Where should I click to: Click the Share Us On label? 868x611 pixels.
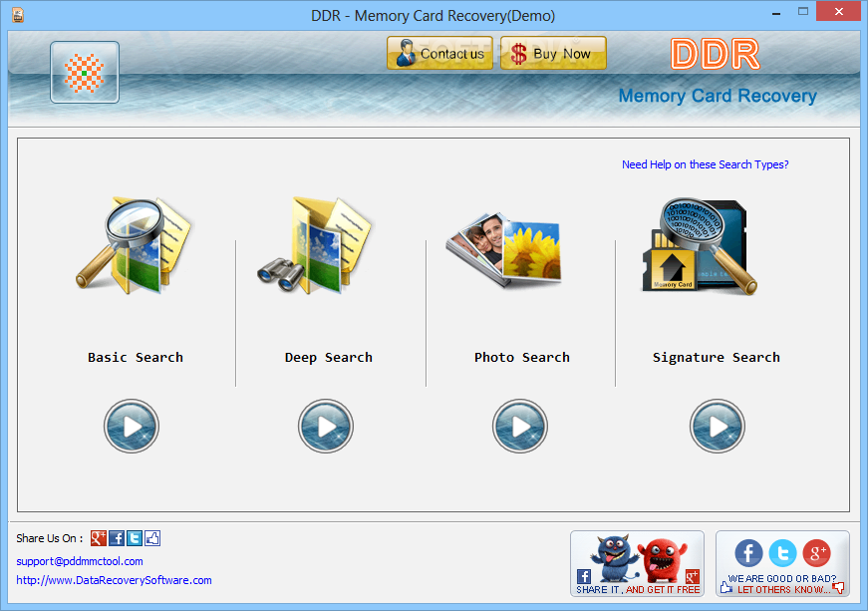click(49, 538)
